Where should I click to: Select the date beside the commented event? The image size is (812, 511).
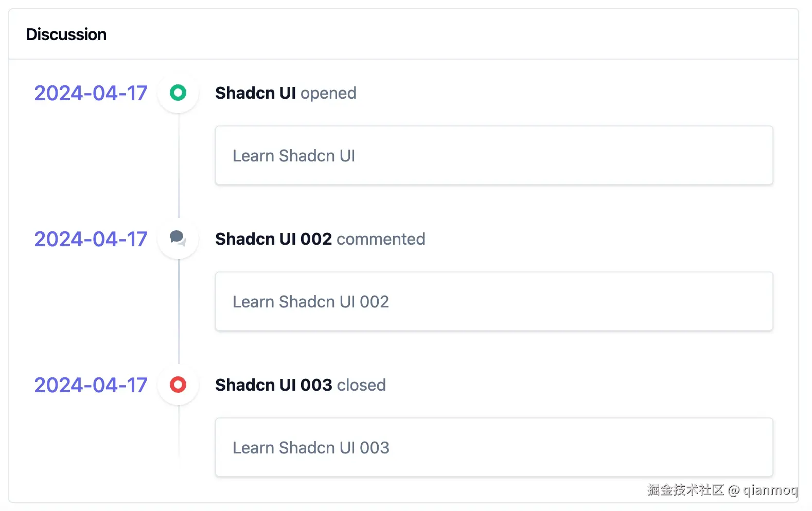click(x=91, y=239)
